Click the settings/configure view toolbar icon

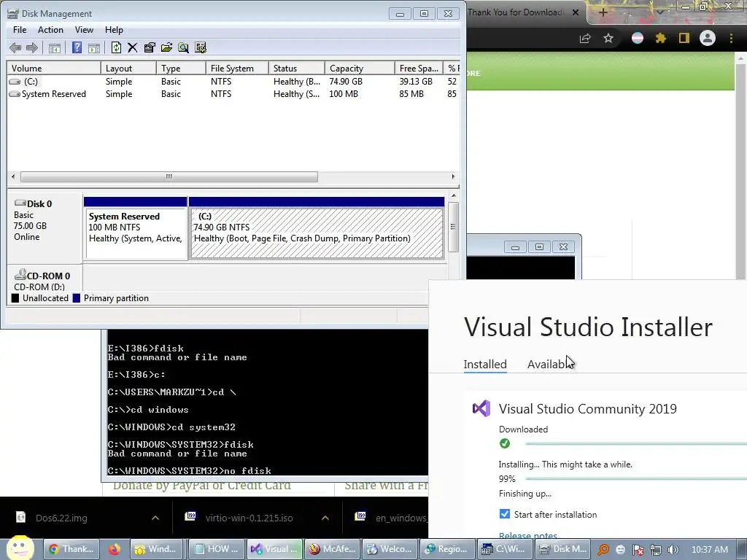point(201,47)
